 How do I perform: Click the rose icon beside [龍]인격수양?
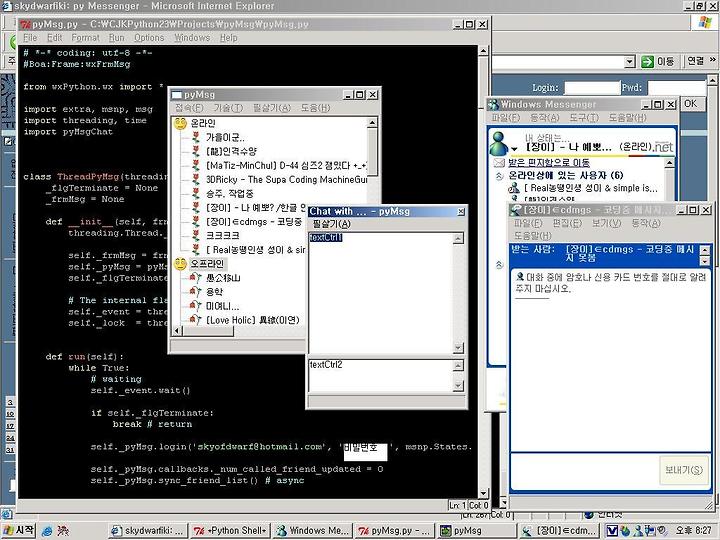pos(196,151)
